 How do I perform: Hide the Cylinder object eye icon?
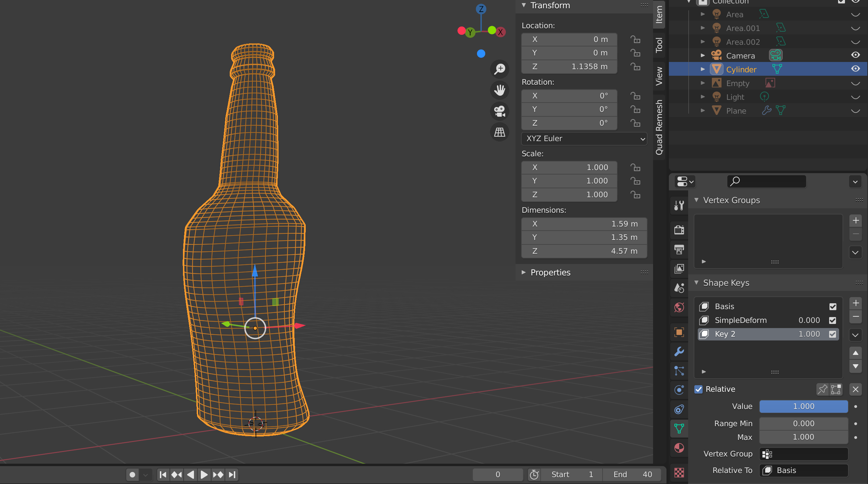pos(856,69)
